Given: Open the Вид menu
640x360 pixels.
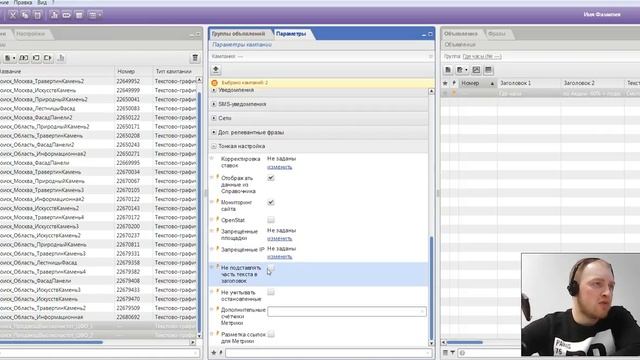Looking at the screenshot, I should 42,2.
